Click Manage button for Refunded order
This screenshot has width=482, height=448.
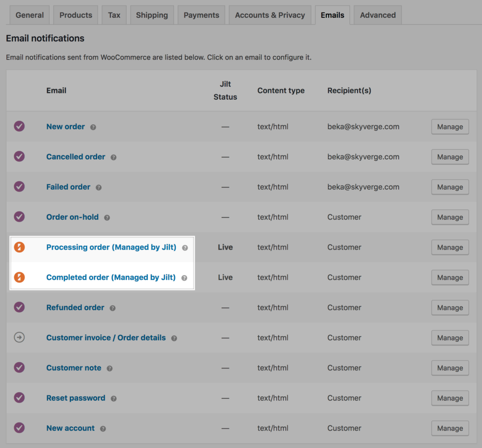click(x=450, y=307)
